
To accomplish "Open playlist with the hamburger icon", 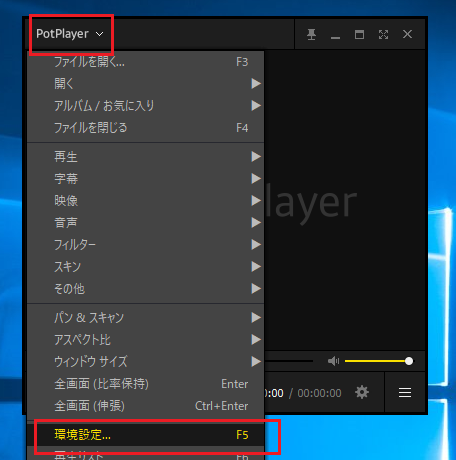I will pos(405,393).
